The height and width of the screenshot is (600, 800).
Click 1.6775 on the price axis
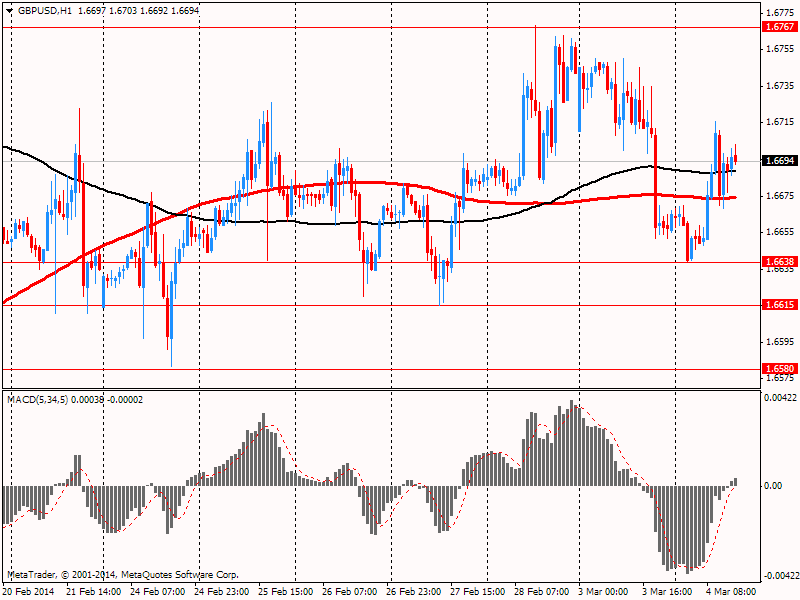(x=780, y=13)
